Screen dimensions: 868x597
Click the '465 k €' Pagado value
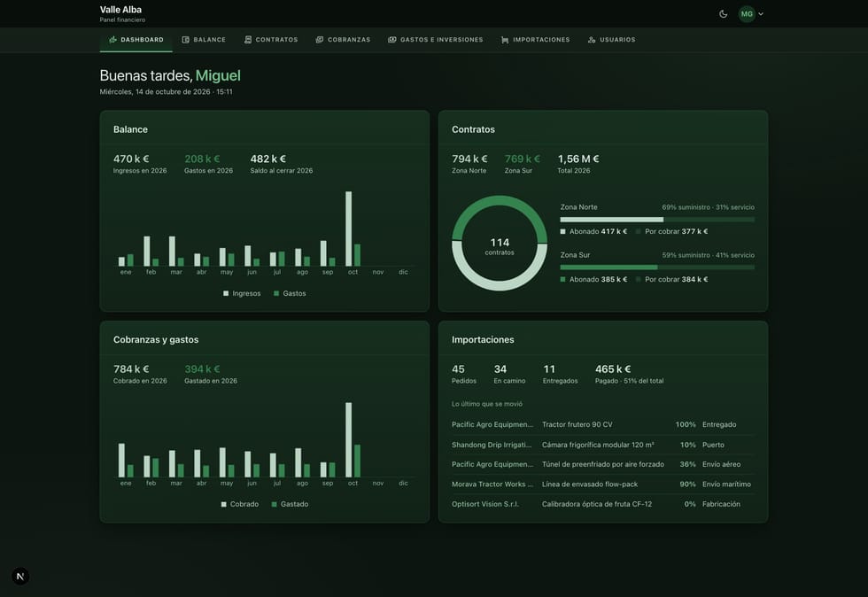click(613, 369)
